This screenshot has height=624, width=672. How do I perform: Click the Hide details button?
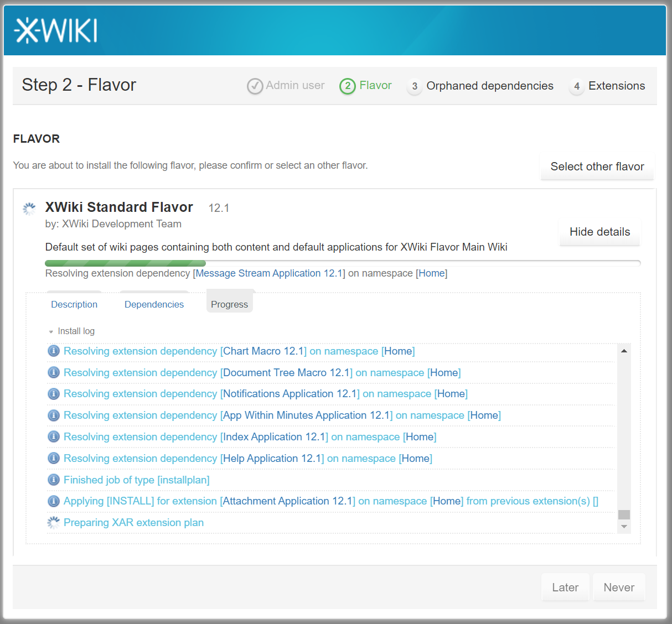click(600, 232)
